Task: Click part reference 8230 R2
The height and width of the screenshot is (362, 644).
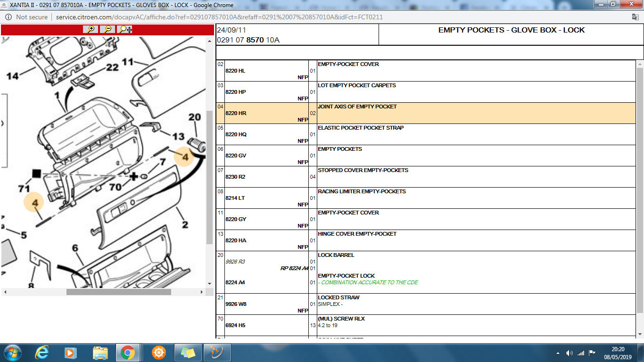Action: [235, 177]
